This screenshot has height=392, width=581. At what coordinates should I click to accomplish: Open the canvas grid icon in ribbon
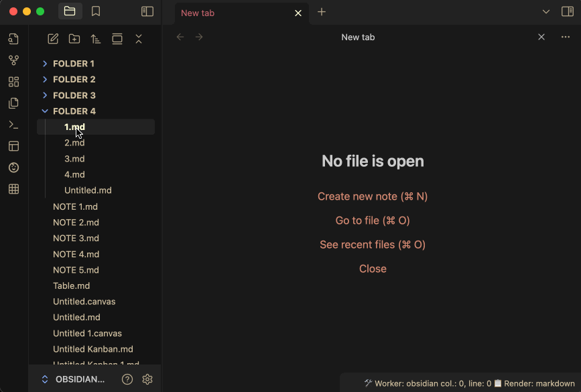point(13,82)
